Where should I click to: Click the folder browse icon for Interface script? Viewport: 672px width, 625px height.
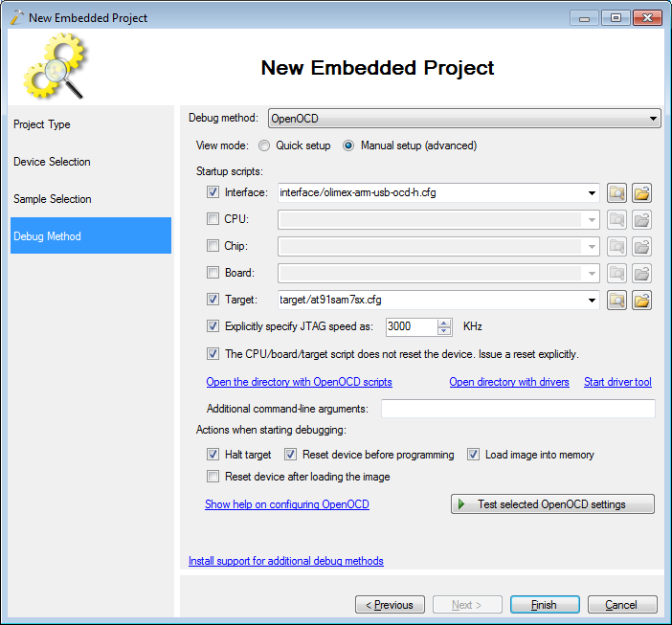(641, 192)
